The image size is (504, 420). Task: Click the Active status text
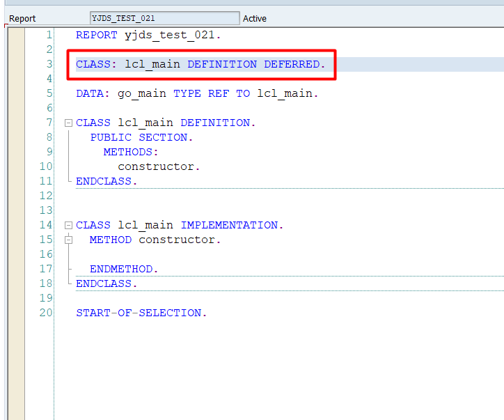255,19
